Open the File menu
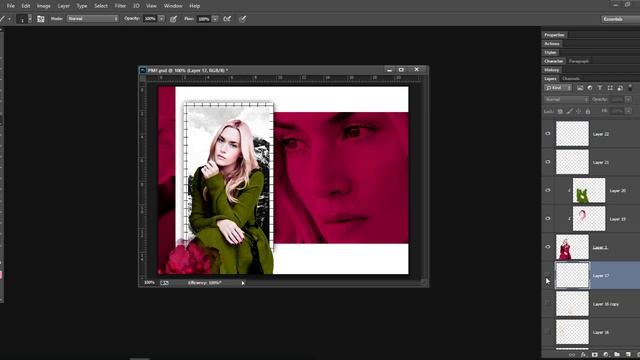This screenshot has height=360, width=640. pyautogui.click(x=11, y=6)
